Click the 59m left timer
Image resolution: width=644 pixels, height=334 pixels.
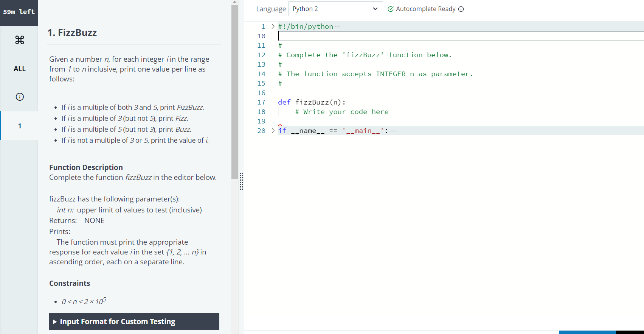(19, 12)
